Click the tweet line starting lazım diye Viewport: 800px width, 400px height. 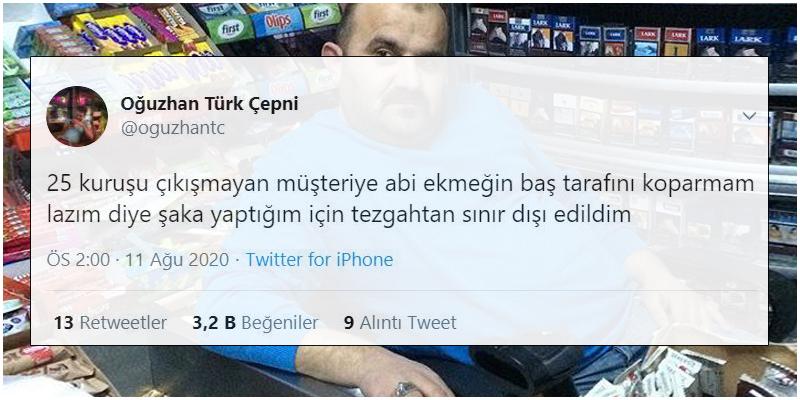click(339, 216)
